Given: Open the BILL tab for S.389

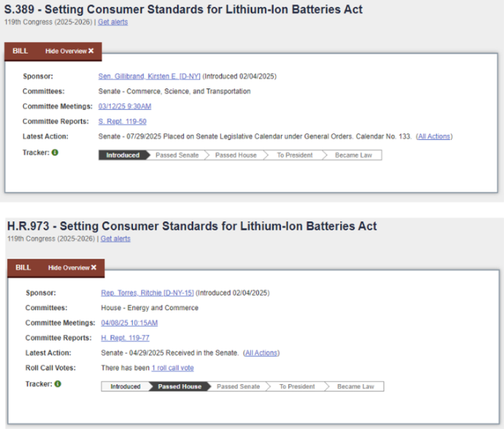Looking at the screenshot, I should point(21,51).
